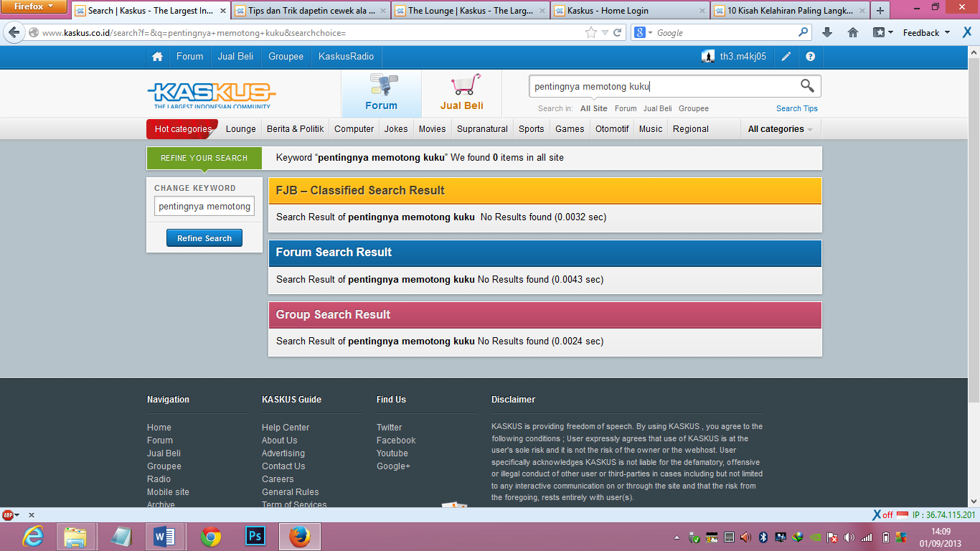Open the help question mark icon
The width and height of the screenshot is (980, 551).
[810, 57]
